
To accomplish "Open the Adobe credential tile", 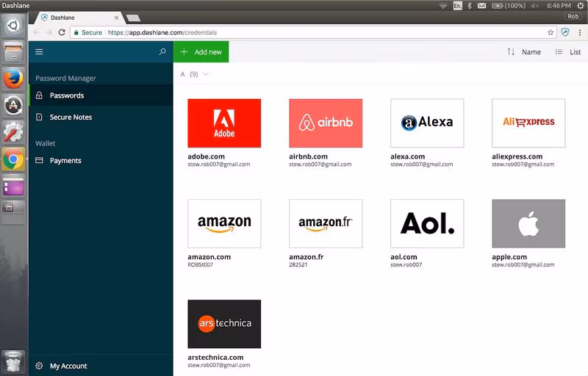I will click(224, 123).
